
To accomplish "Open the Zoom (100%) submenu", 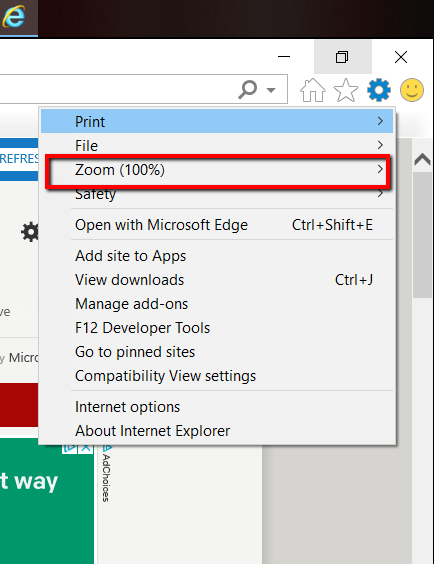I will 217,170.
